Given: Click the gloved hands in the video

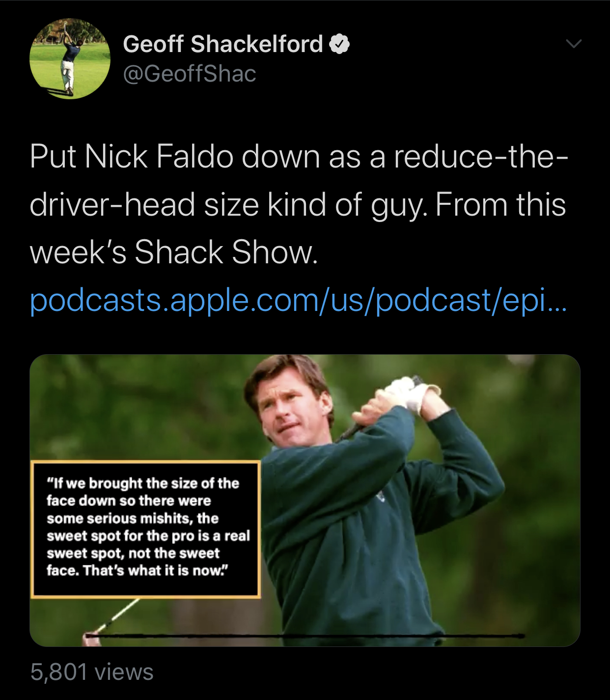Looking at the screenshot, I should [403, 396].
